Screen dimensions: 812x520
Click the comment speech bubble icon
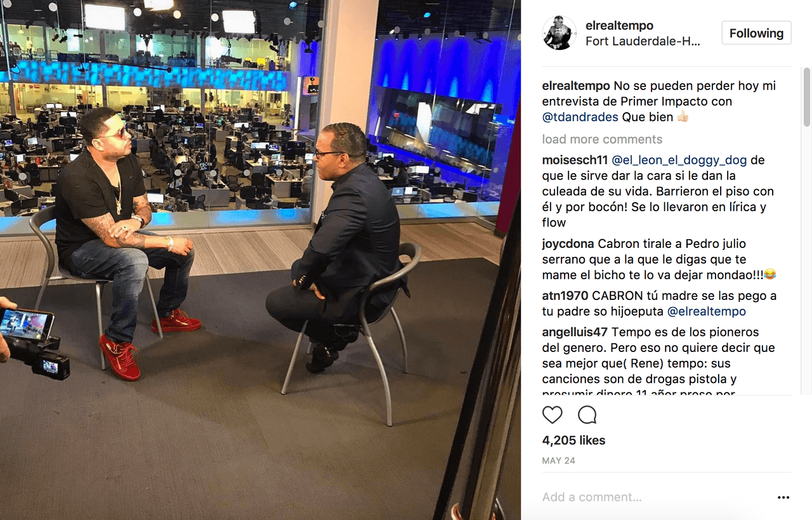pyautogui.click(x=587, y=415)
